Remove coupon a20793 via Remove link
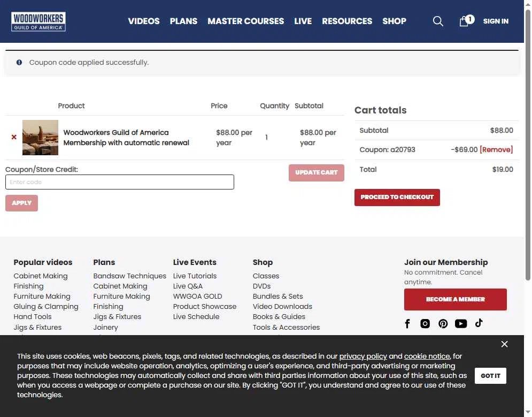This screenshot has height=417, width=532. (x=496, y=150)
